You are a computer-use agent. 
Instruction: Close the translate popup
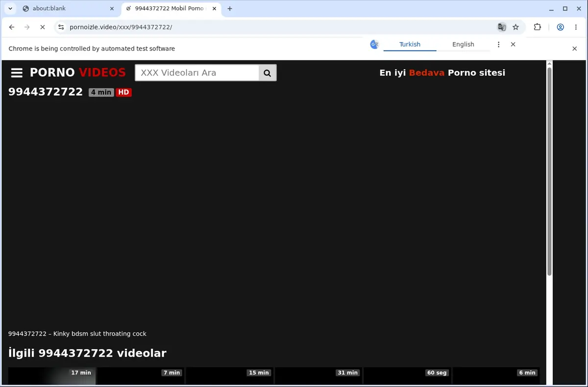pos(513,45)
